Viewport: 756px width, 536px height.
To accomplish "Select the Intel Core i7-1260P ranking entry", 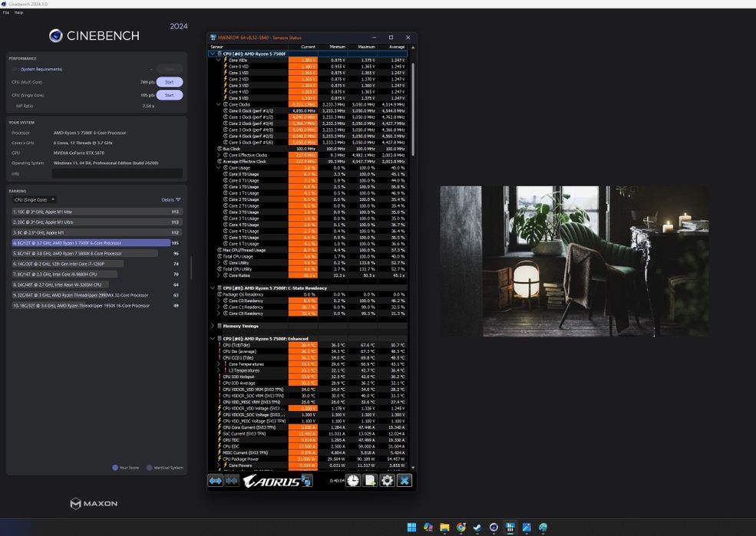I will click(x=97, y=264).
